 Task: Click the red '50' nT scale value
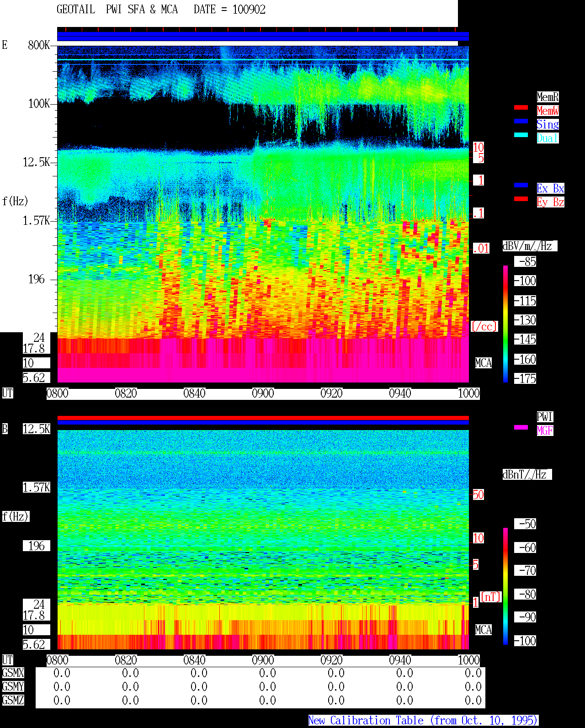[x=478, y=494]
